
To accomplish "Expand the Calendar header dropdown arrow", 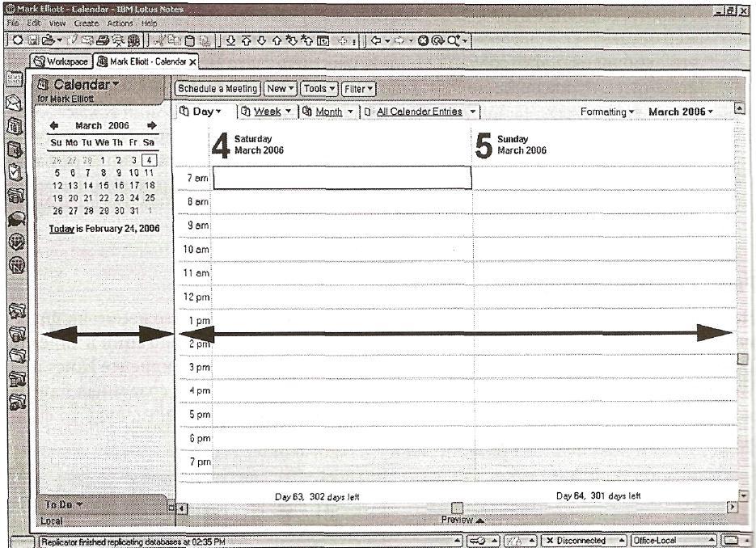I will (x=116, y=84).
